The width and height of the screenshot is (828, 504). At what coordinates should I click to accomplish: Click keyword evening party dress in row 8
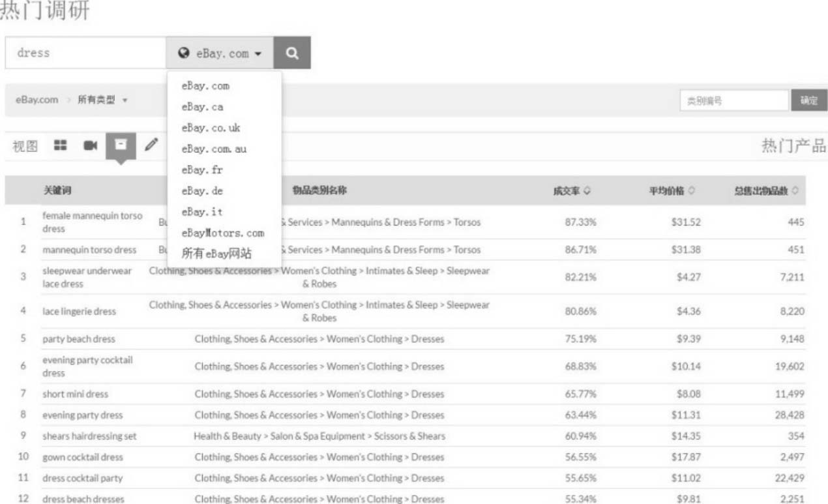click(82, 415)
